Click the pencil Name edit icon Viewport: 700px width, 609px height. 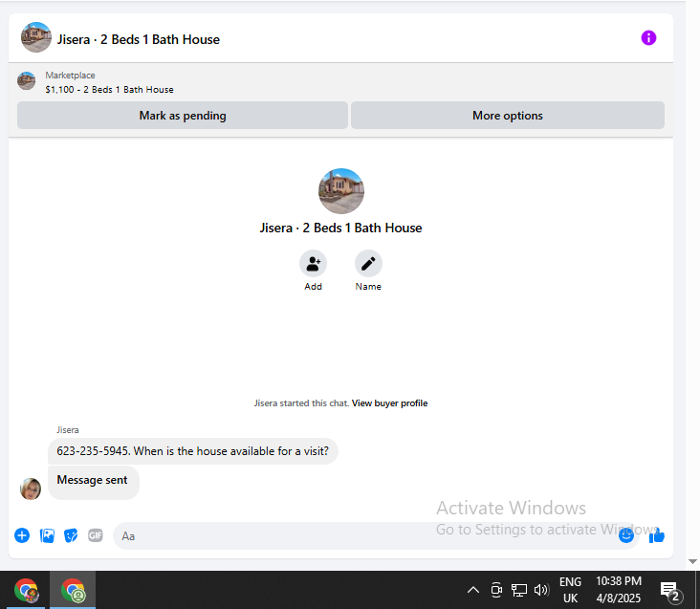(x=368, y=264)
